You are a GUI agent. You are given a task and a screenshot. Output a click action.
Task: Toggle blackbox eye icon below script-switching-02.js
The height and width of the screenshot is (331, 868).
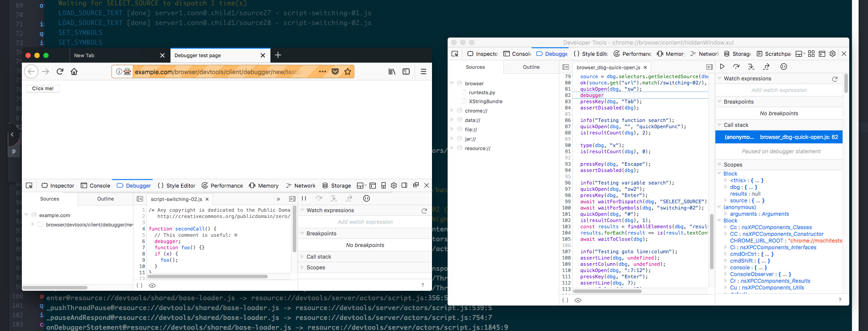click(152, 285)
